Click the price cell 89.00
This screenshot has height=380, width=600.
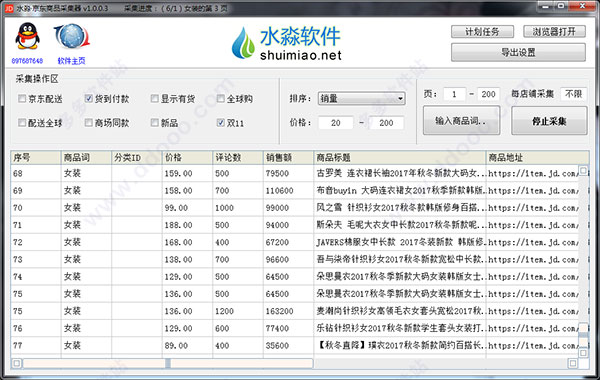tap(176, 346)
